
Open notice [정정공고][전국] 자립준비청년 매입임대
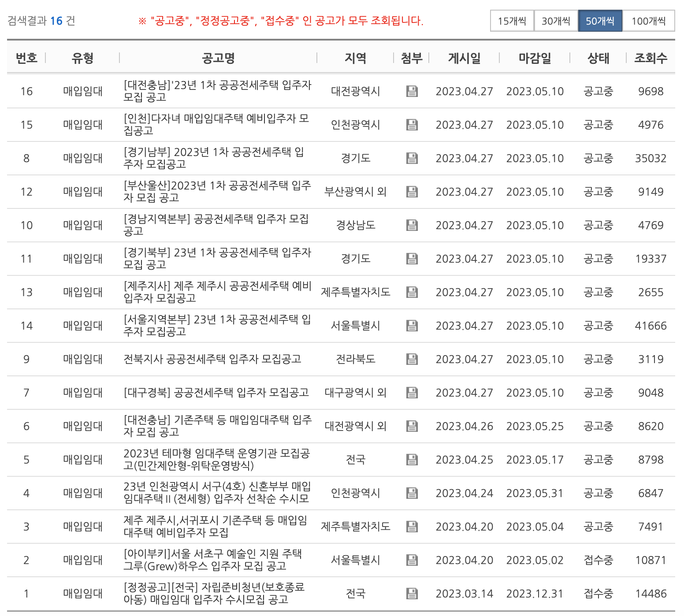tap(214, 594)
